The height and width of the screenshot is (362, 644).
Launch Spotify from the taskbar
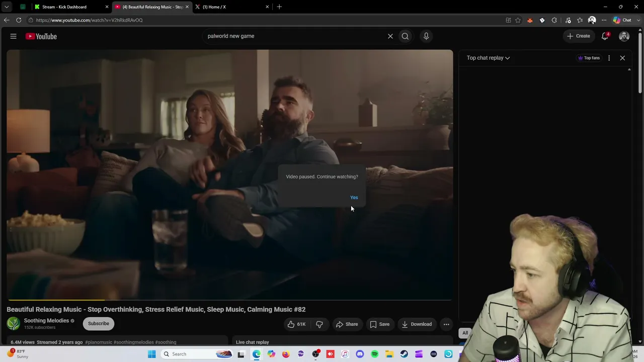374,354
